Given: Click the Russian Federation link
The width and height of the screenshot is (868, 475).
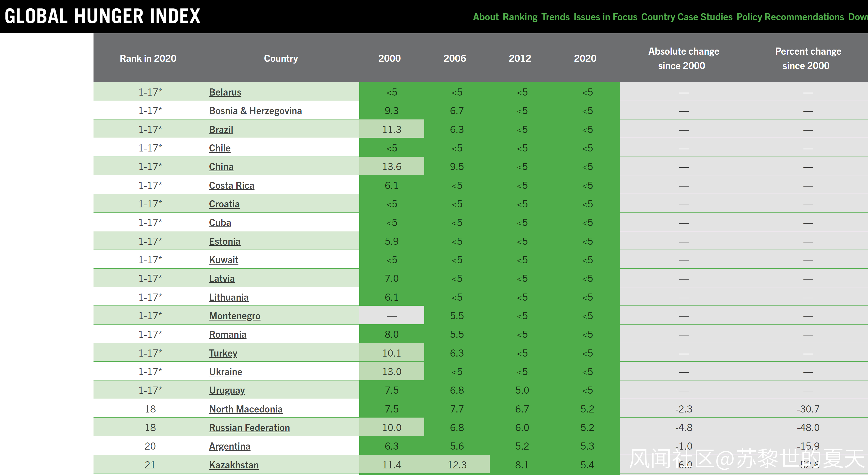Looking at the screenshot, I should (x=249, y=427).
